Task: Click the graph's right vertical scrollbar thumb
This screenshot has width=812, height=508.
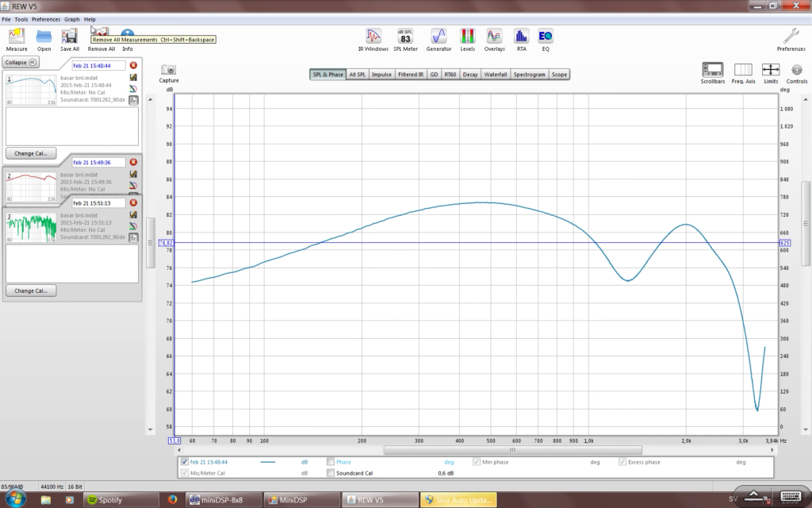Action: [806, 223]
